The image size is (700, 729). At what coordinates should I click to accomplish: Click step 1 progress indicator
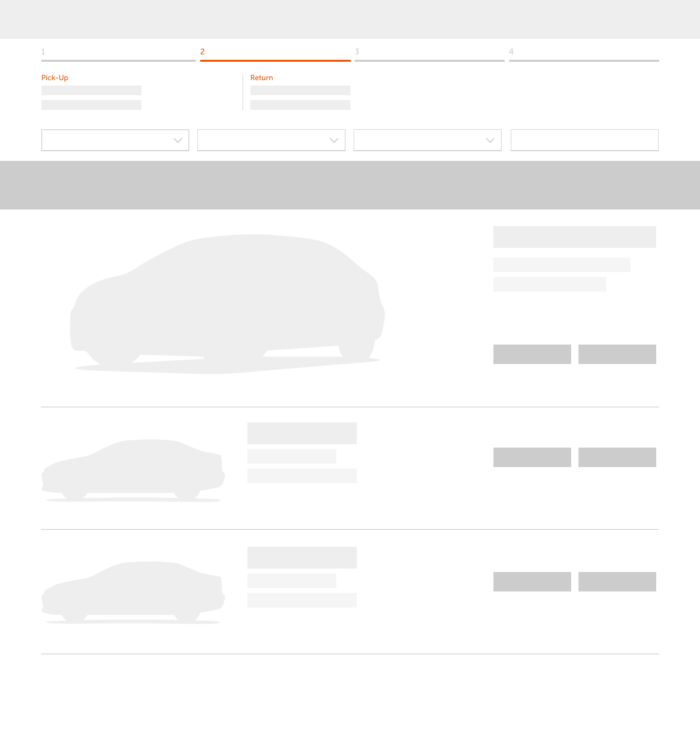[x=118, y=60]
